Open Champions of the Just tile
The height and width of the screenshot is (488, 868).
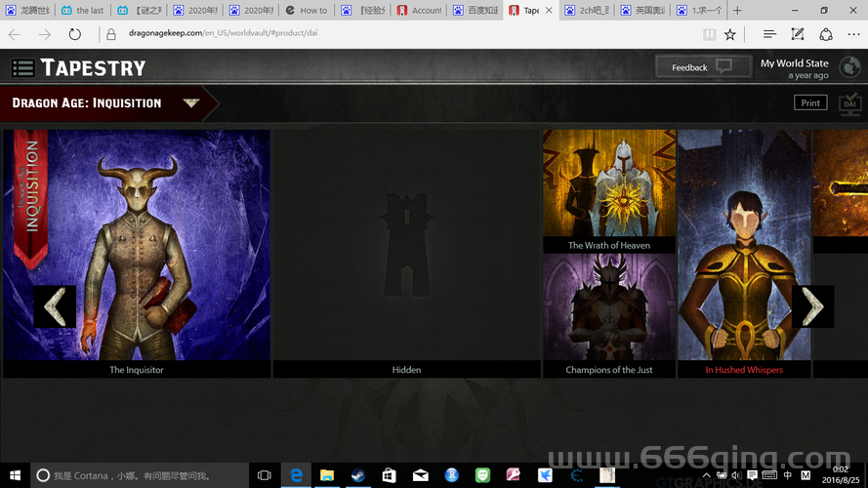(609, 315)
